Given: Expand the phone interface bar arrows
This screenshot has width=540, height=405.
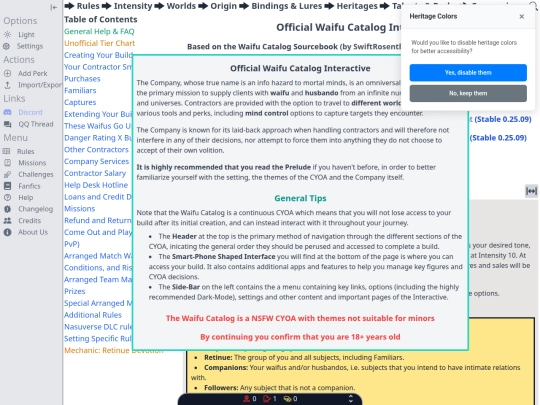Looking at the screenshot, I should point(351,399).
